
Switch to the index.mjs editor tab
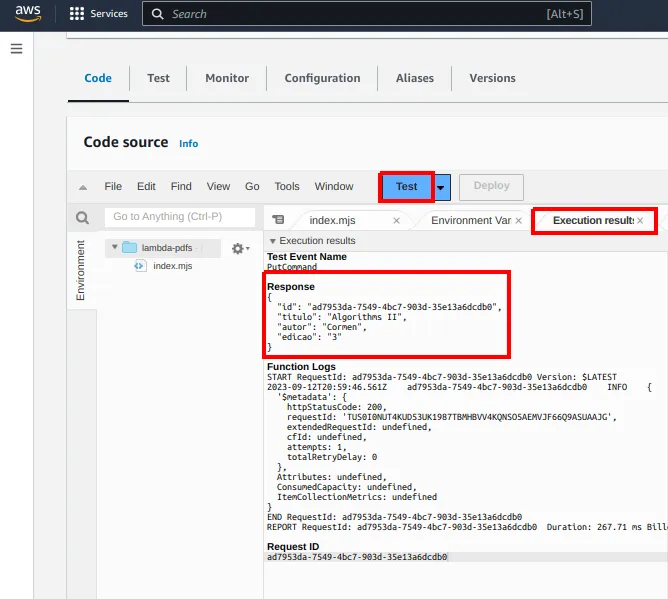coord(332,220)
